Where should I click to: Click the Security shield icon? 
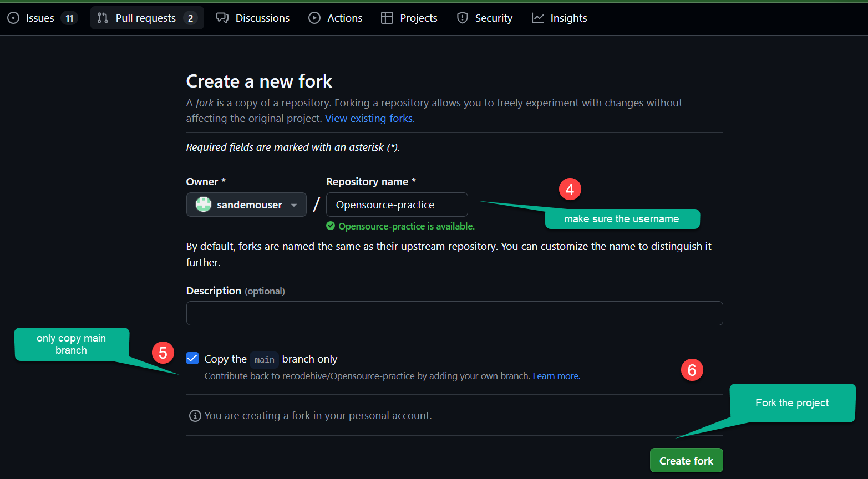point(462,18)
